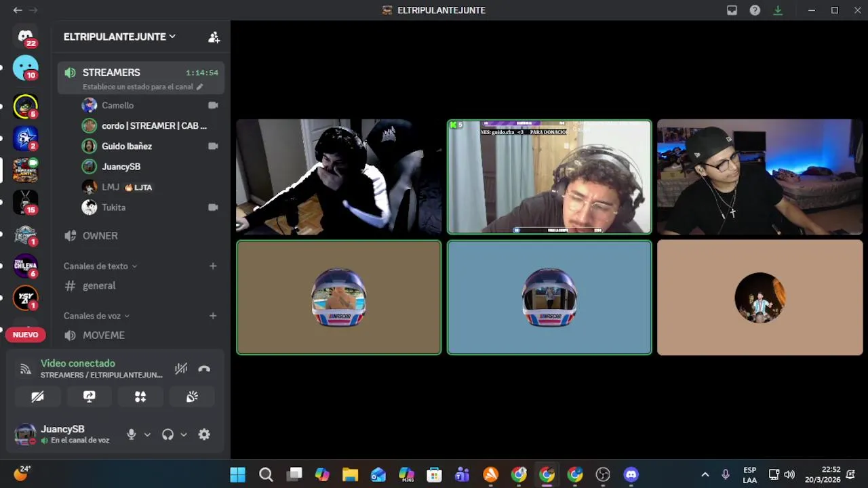This screenshot has width=868, height=488.
Task: Open Windows Start menu
Action: (x=237, y=474)
